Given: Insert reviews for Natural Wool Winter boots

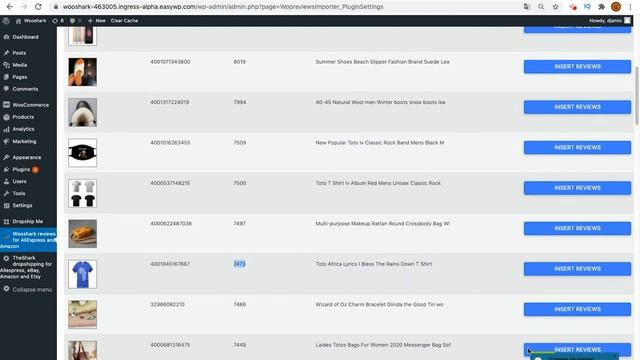Looking at the screenshot, I should (577, 107).
